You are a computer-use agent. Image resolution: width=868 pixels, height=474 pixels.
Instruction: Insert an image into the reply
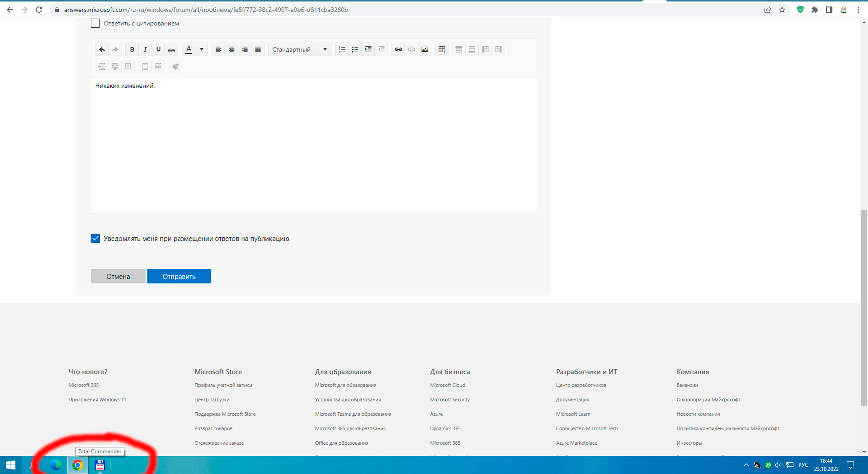pos(425,49)
